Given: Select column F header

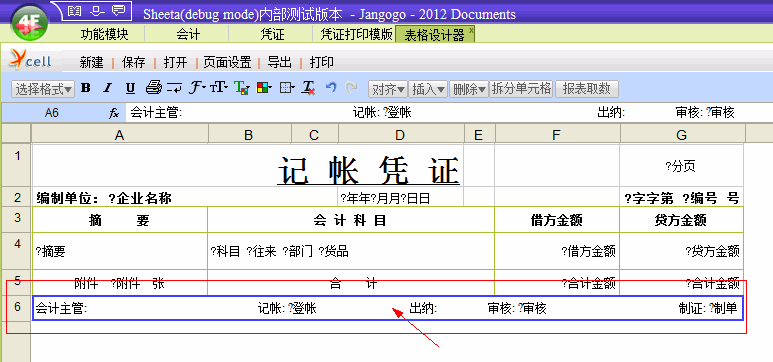Looking at the screenshot, I should 557,134.
